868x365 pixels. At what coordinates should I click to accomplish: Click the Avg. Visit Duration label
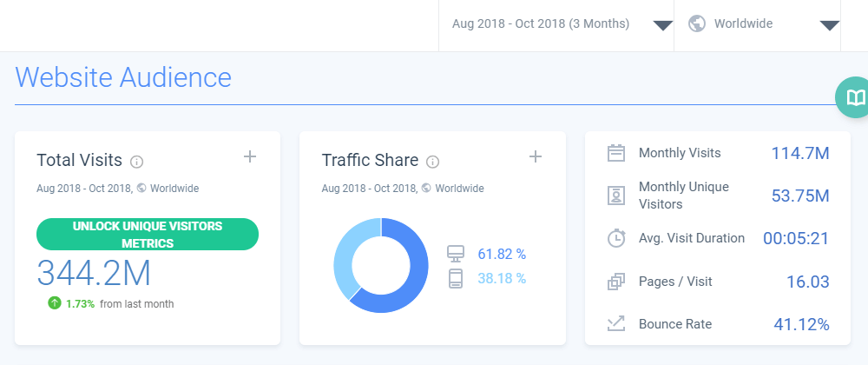tap(692, 238)
